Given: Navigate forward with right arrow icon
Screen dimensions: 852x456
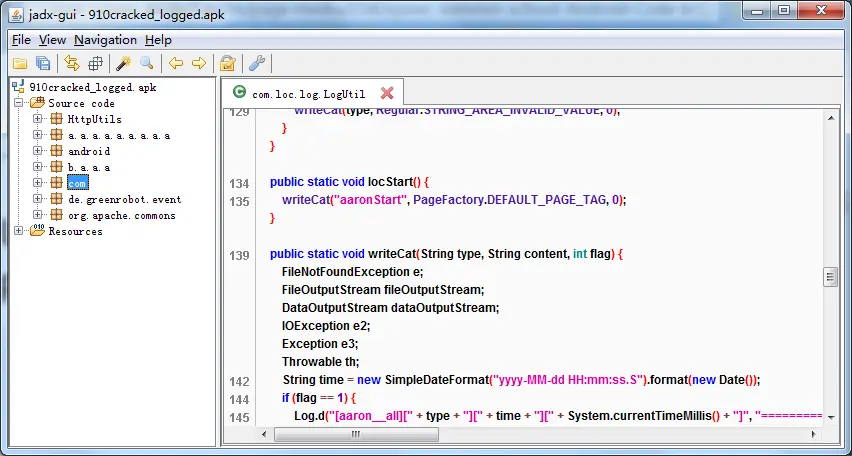Looking at the screenshot, I should point(199,64).
